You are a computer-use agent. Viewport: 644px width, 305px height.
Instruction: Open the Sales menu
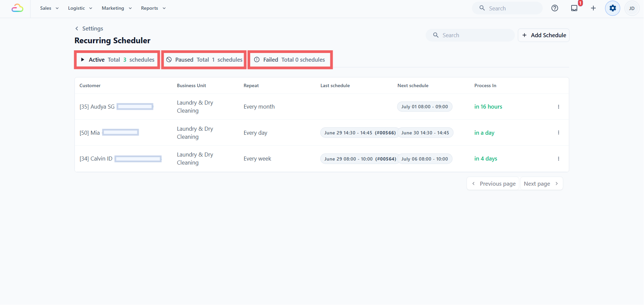click(49, 8)
